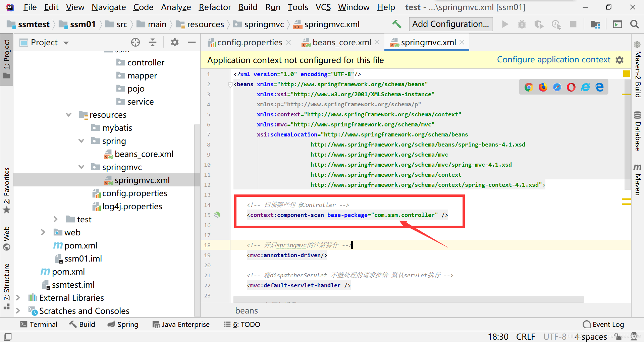Click the Debug bug icon
644x342 pixels.
pyautogui.click(x=522, y=24)
